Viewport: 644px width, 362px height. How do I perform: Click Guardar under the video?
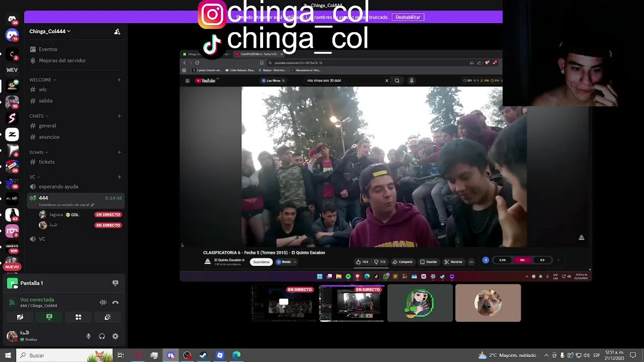click(x=429, y=262)
